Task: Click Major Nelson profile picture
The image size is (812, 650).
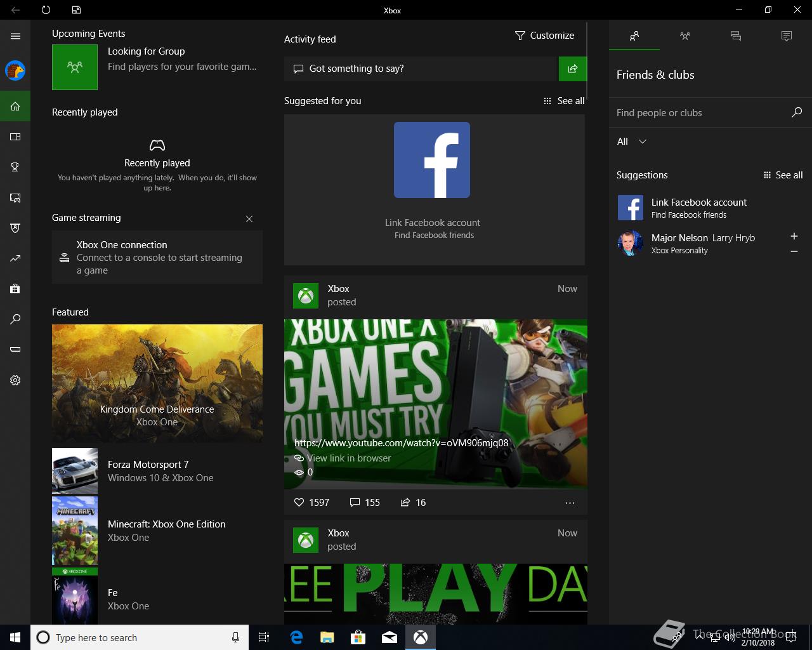Action: click(x=631, y=243)
